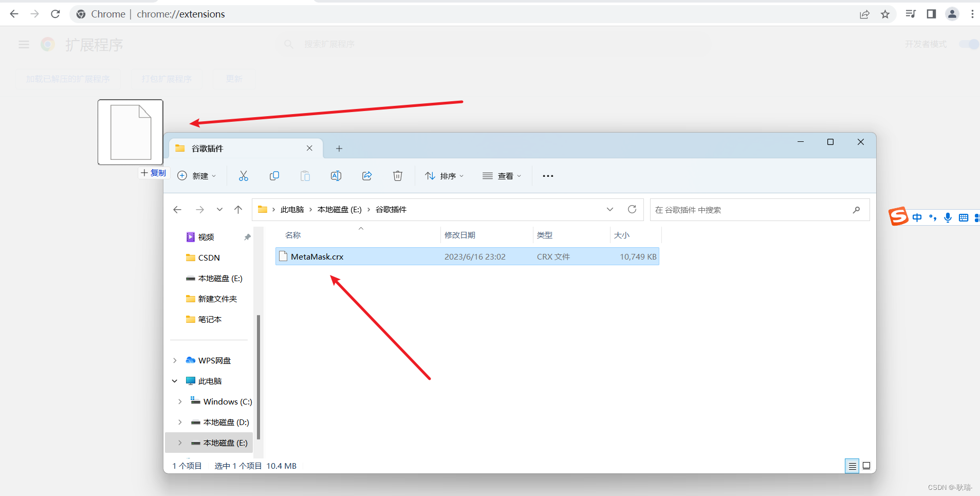This screenshot has height=496, width=980.
Task: Click the 更新 button on extensions page
Action: click(x=234, y=79)
